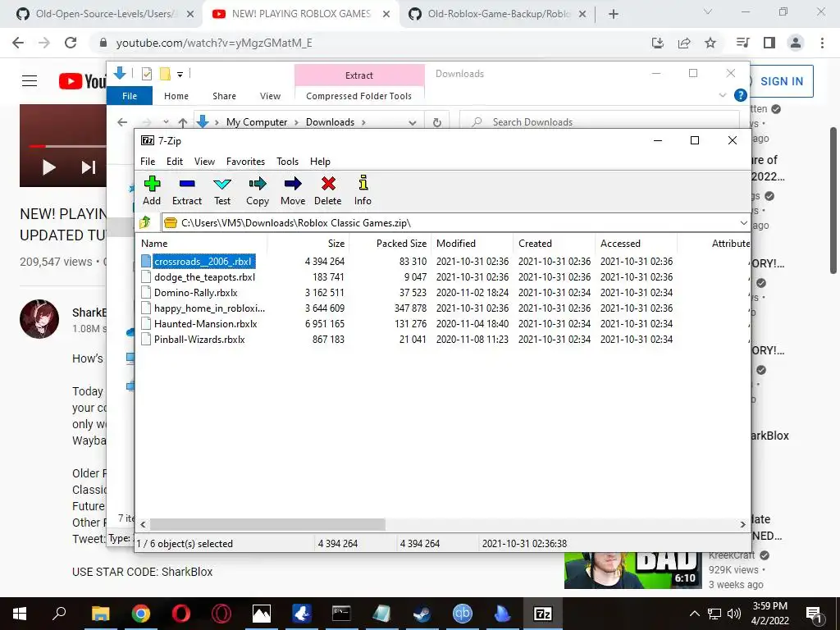Open Explorer help question-mark icon

741,95
